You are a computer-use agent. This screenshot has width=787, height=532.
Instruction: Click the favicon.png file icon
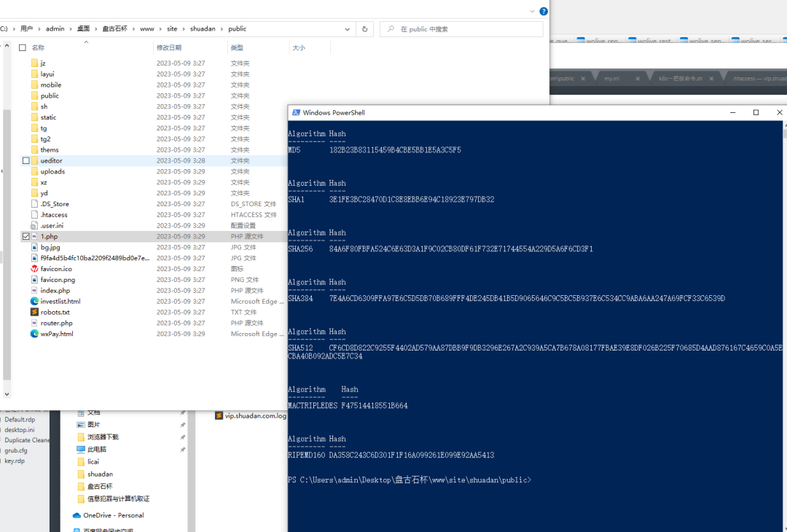point(35,280)
